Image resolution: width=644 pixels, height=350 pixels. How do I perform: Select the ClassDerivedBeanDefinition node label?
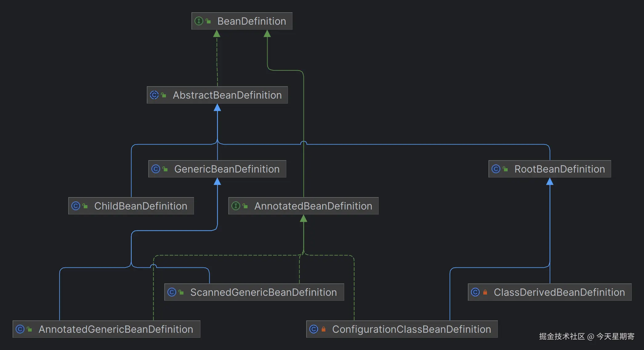(x=559, y=292)
